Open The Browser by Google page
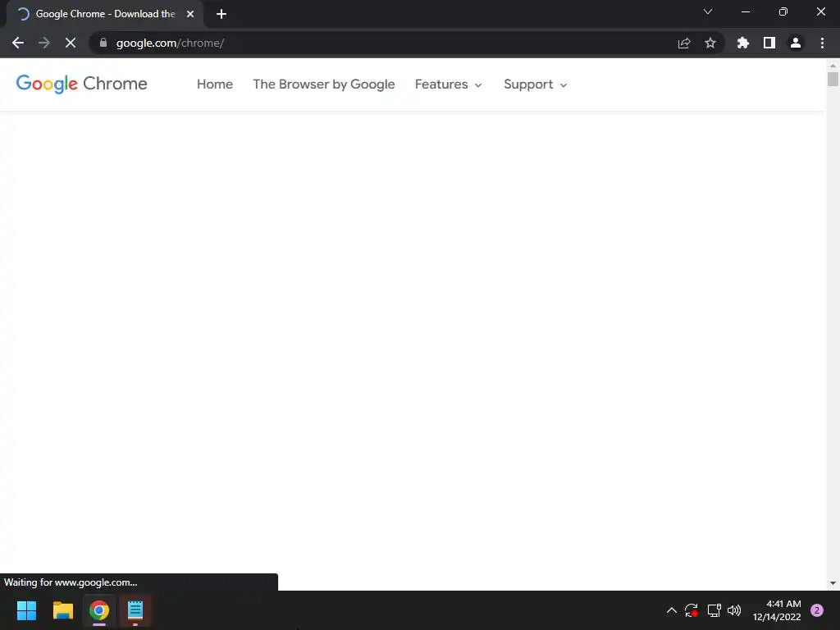This screenshot has width=840, height=630. (323, 84)
